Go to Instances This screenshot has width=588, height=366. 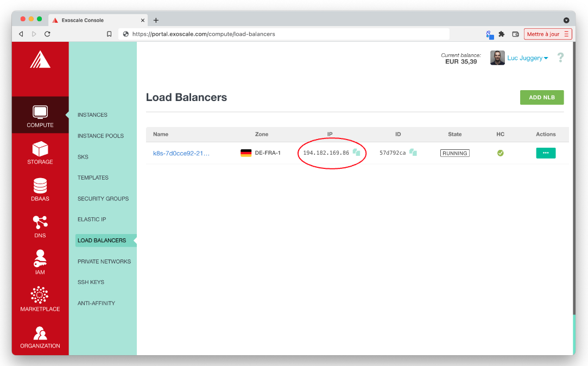coord(92,115)
